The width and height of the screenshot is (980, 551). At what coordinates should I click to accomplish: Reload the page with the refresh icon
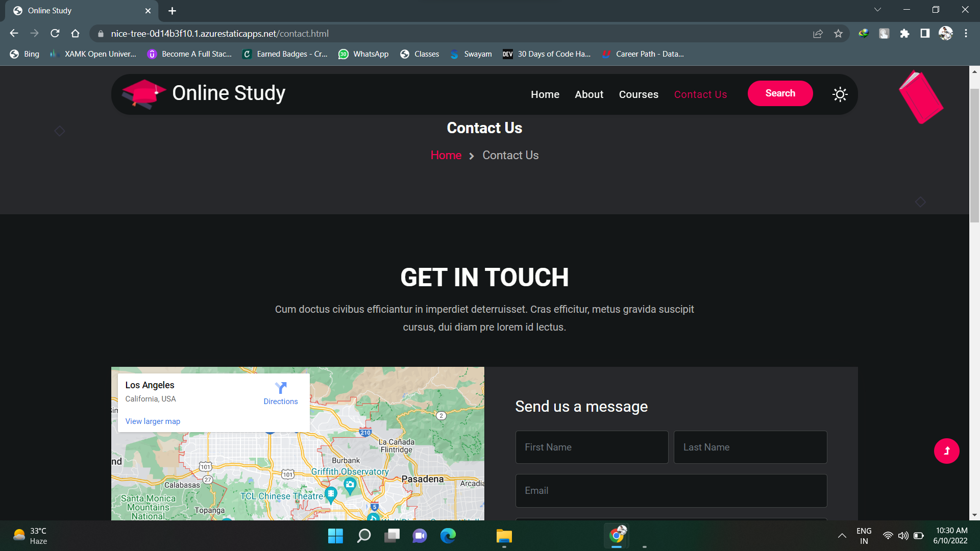click(55, 34)
